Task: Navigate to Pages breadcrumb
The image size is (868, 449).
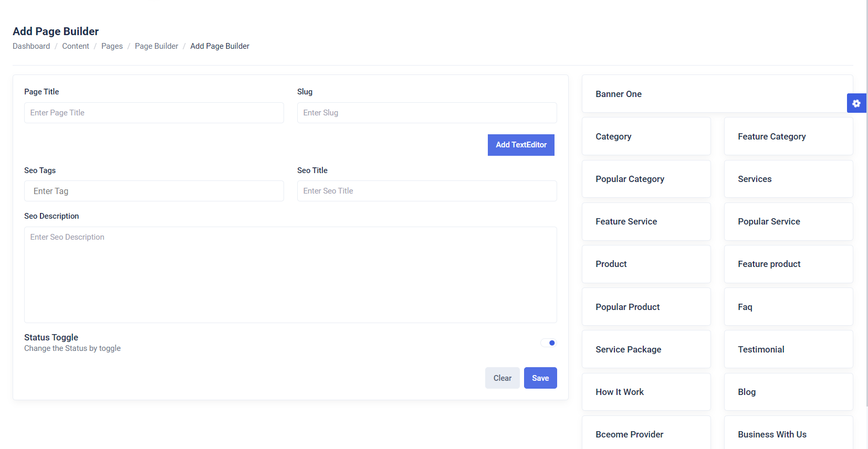Action: (112, 46)
